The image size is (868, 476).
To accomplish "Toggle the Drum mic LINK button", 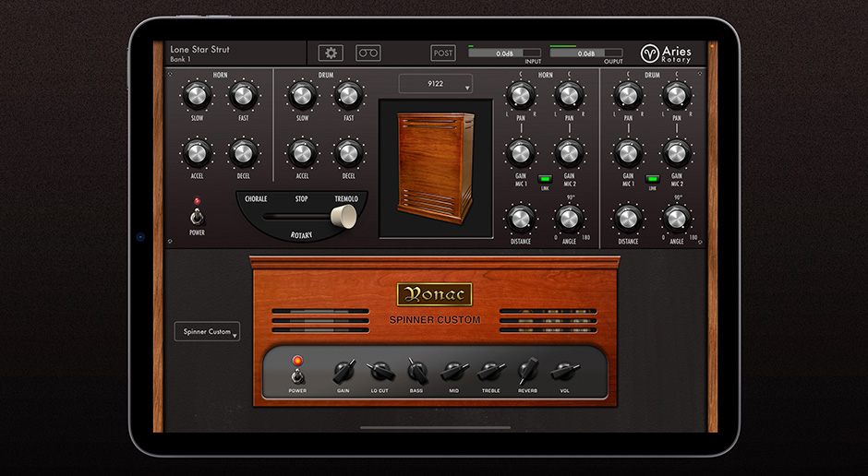I will [x=653, y=179].
